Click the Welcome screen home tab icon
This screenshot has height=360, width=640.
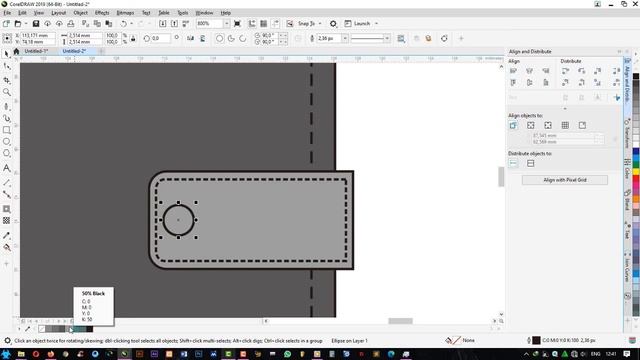(16, 51)
